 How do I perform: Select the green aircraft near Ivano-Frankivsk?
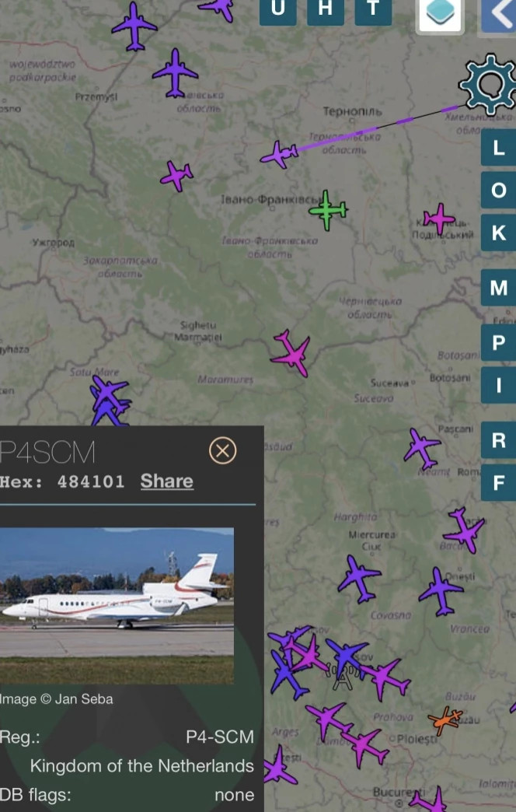[328, 210]
